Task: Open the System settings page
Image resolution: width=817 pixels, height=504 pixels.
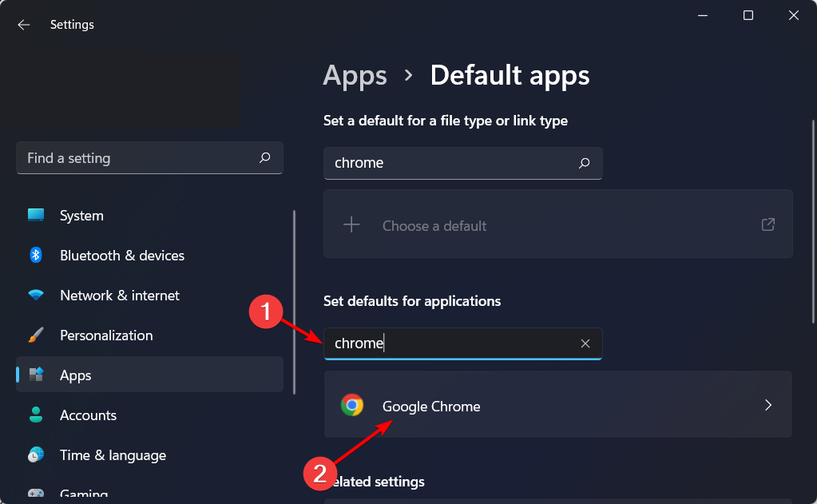Action: pos(149,215)
